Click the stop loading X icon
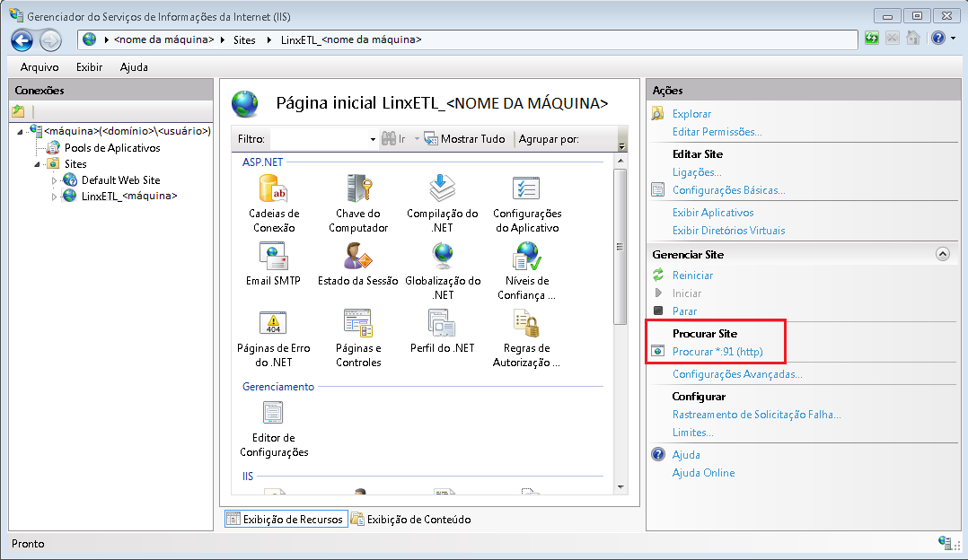Viewport: 968px width, 560px height. (892, 39)
